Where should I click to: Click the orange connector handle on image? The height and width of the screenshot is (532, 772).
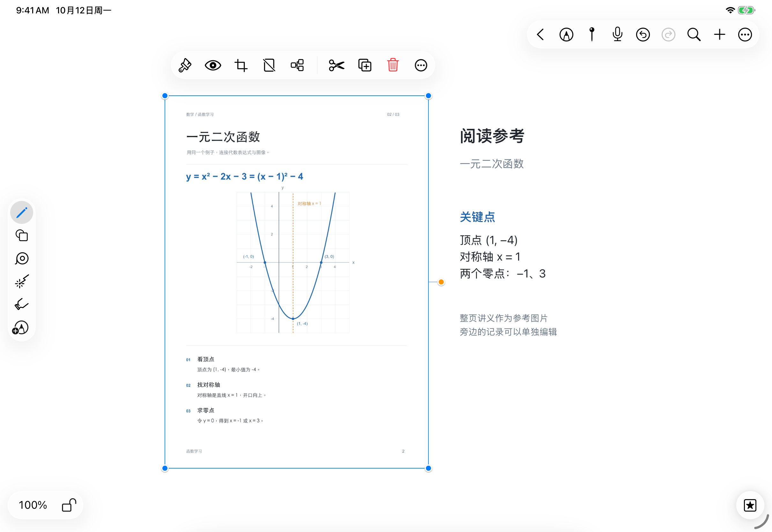tap(441, 282)
